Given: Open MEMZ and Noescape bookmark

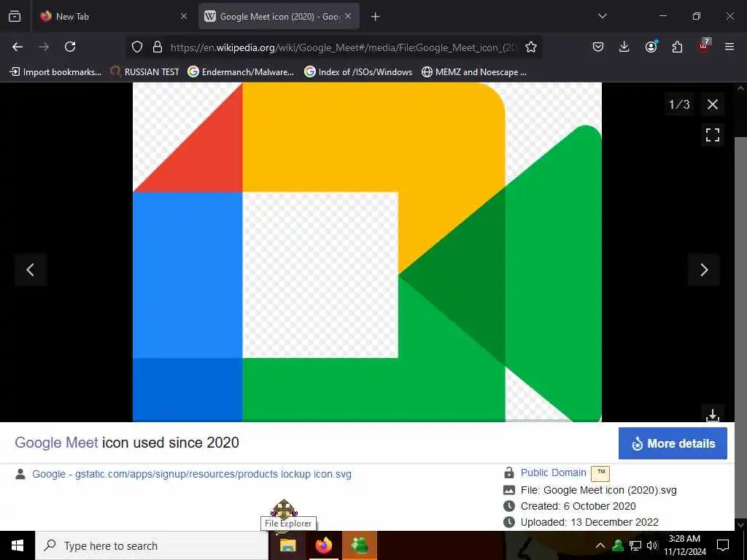Looking at the screenshot, I should [x=474, y=72].
